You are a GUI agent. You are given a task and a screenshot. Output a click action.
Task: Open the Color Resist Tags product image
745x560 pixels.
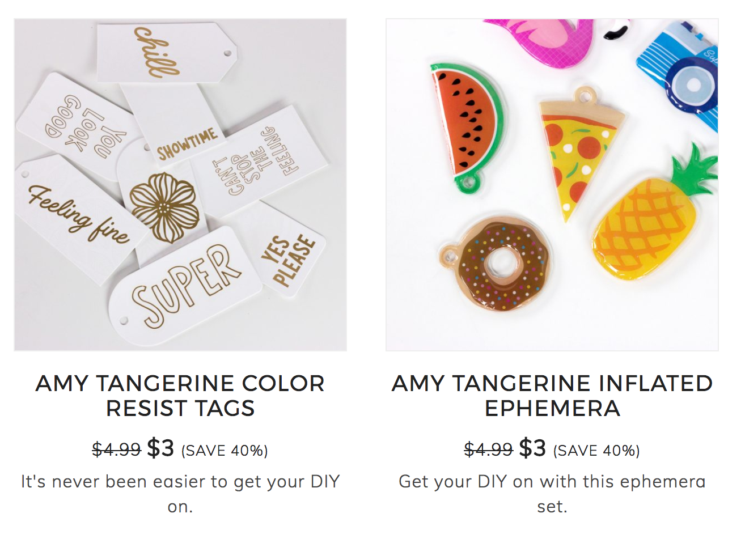[x=180, y=185]
